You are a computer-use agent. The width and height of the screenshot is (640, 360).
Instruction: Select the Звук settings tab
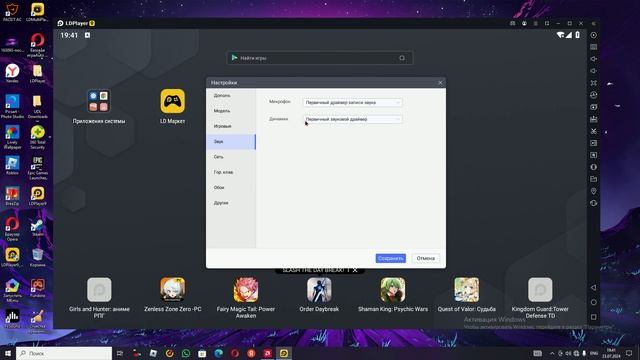tap(231, 142)
